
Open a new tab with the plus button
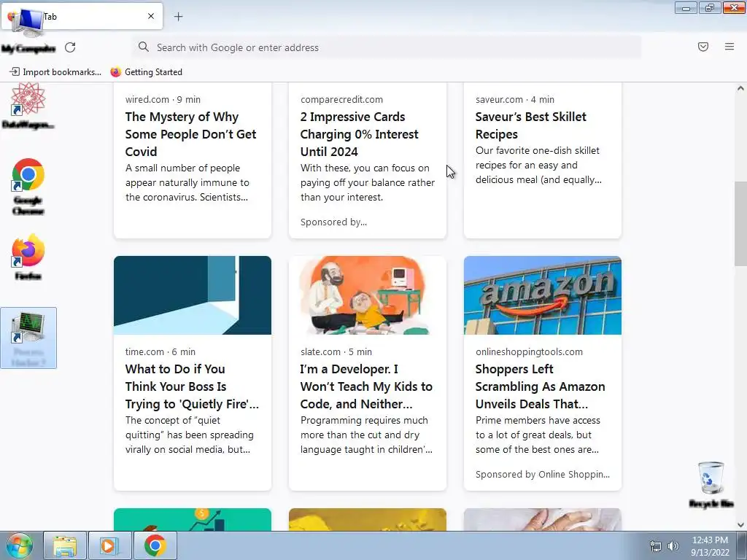tap(178, 17)
